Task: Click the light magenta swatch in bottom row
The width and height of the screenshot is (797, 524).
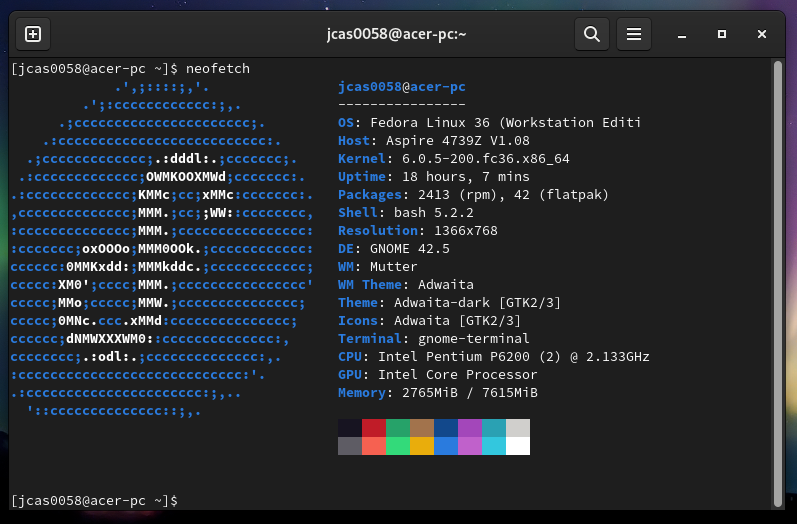Action: pyautogui.click(x=470, y=446)
